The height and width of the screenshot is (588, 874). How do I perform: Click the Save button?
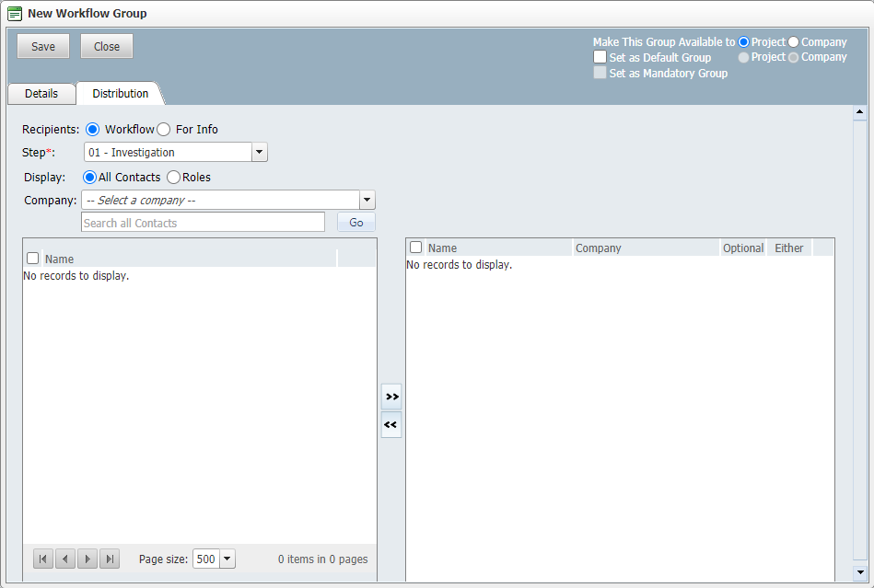42,46
